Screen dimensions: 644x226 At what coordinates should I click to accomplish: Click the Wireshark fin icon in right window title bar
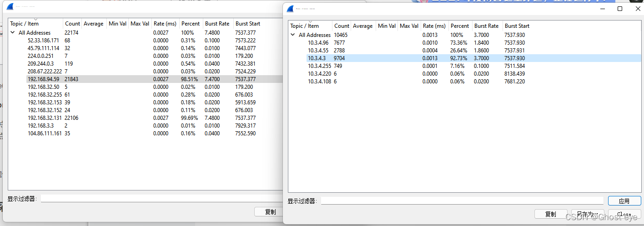click(290, 9)
